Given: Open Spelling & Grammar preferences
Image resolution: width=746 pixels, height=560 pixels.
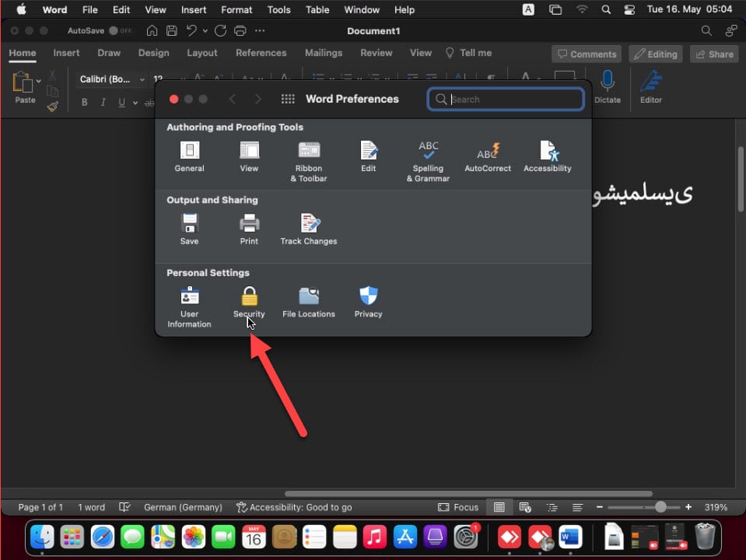Looking at the screenshot, I should [x=428, y=161].
